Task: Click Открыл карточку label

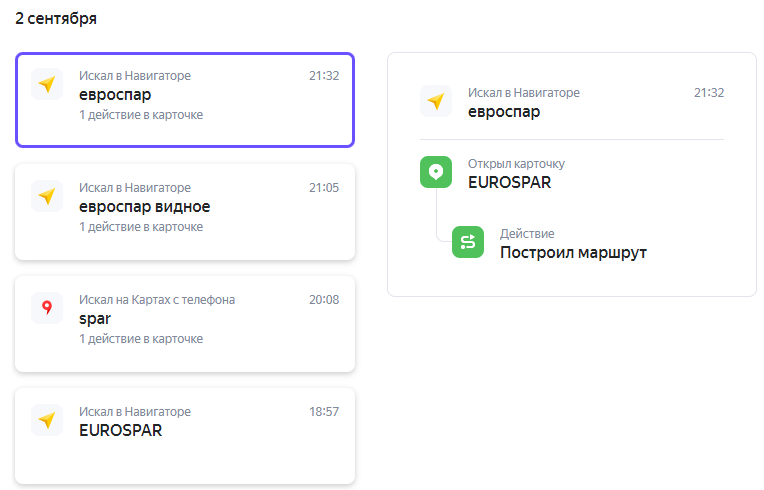Action: click(516, 164)
